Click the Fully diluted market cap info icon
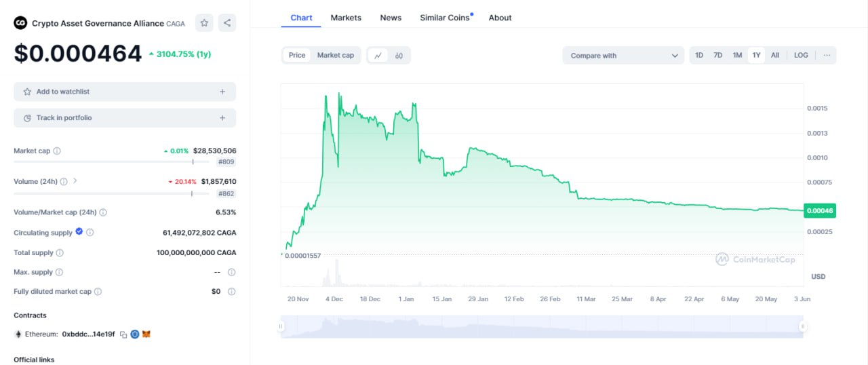The image size is (868, 365). tap(98, 292)
